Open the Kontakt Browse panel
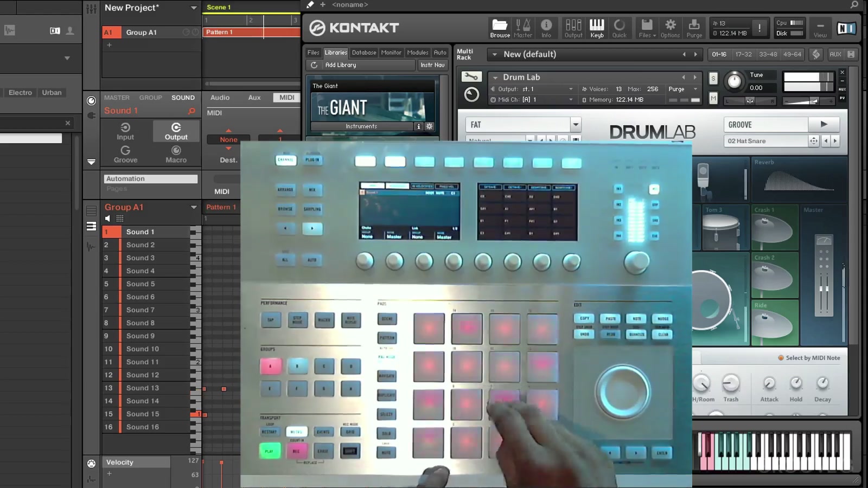The height and width of the screenshot is (488, 868). [500, 28]
